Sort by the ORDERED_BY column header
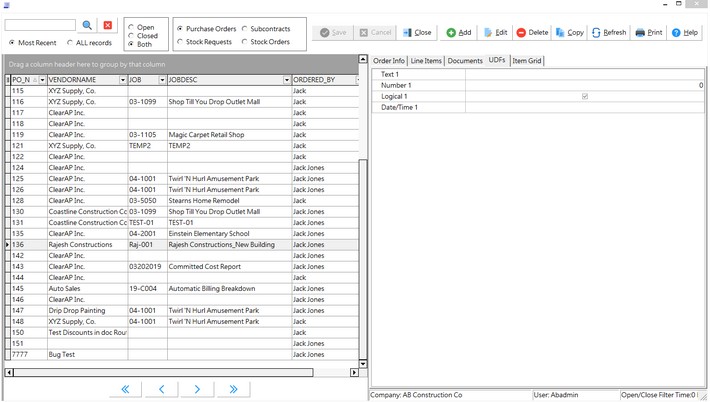 322,80
